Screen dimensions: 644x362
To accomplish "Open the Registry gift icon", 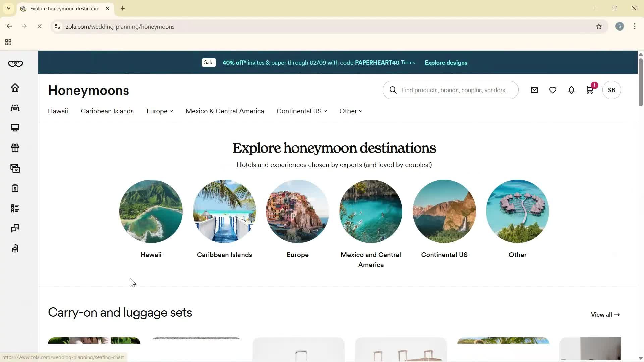I will [15, 148].
